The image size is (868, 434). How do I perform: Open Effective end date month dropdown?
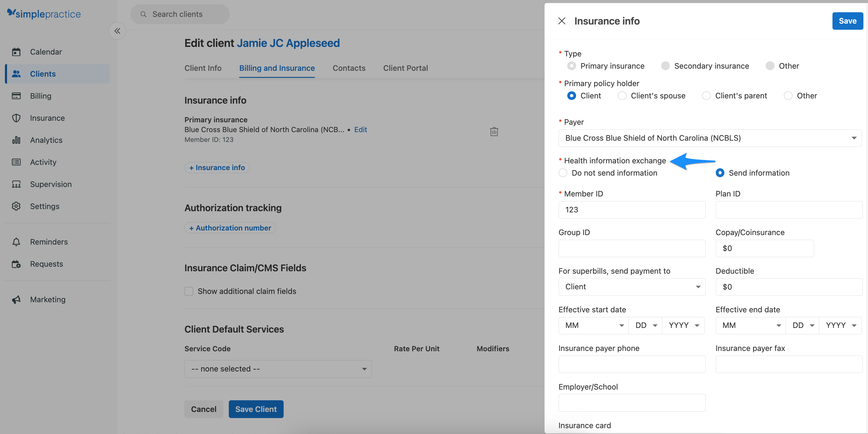point(751,325)
